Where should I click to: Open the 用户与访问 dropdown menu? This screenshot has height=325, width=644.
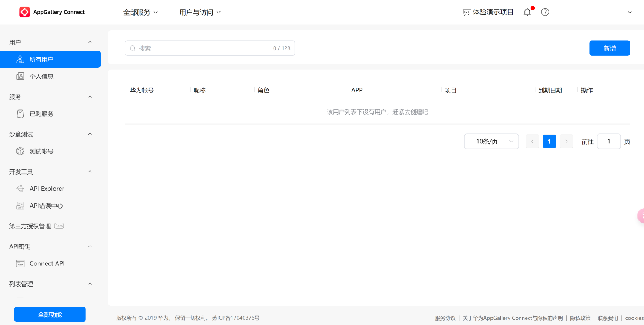coord(200,12)
